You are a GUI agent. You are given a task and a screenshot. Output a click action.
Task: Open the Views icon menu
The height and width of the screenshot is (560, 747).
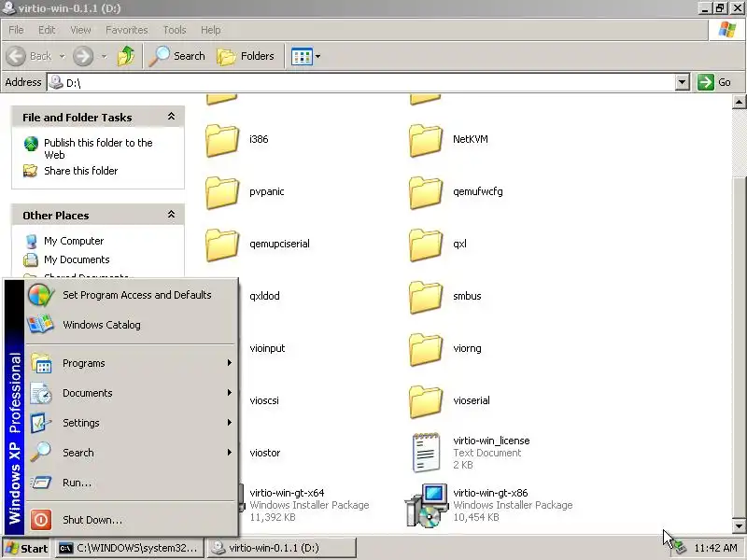click(302, 57)
